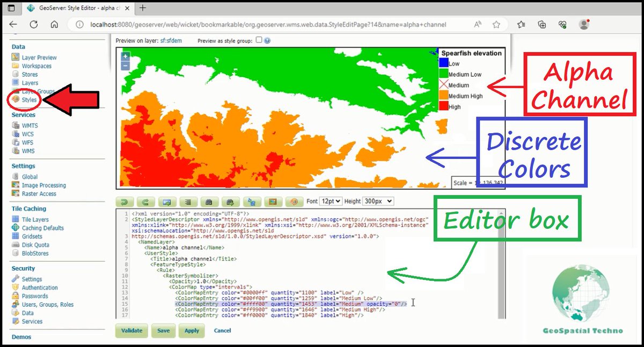This screenshot has height=347, width=644.
Task: Click the go-to-line icon in the editor toolbar
Action: coord(188,201)
